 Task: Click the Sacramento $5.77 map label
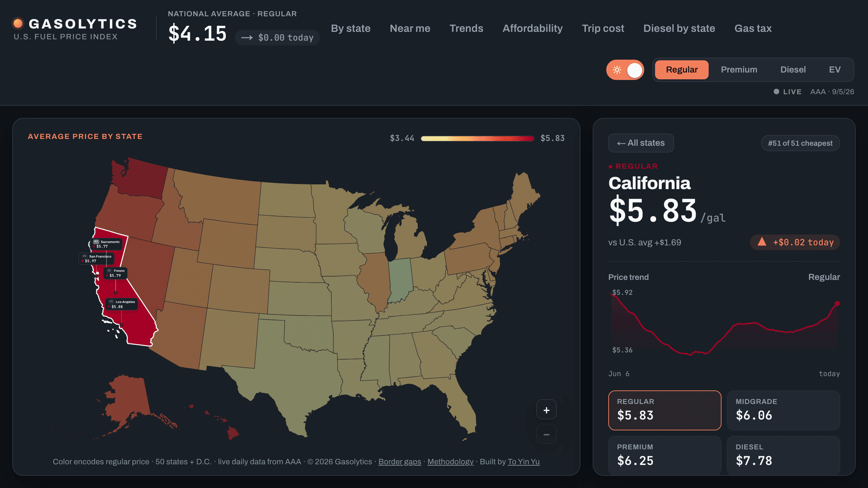point(106,244)
